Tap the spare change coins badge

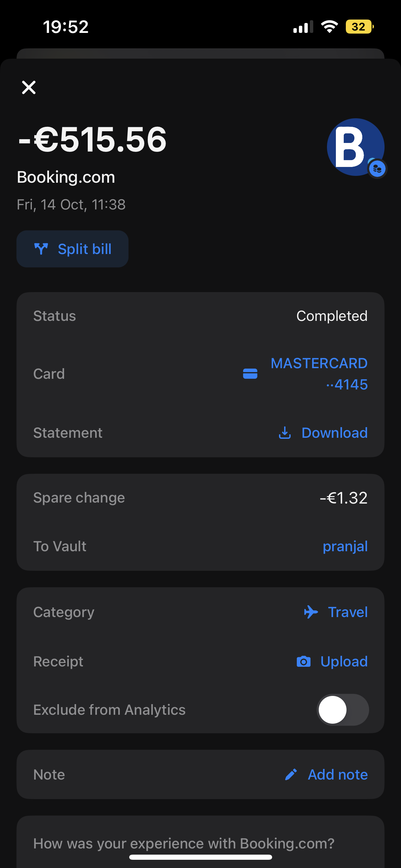tap(377, 169)
